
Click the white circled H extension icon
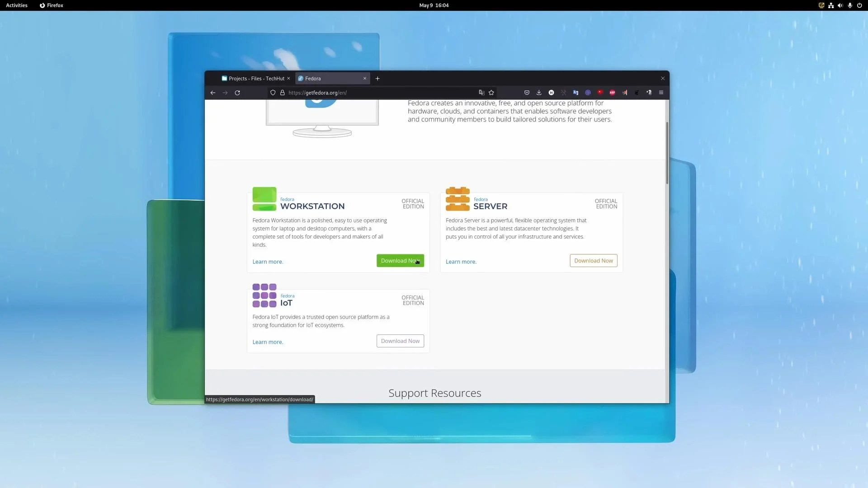tap(551, 93)
